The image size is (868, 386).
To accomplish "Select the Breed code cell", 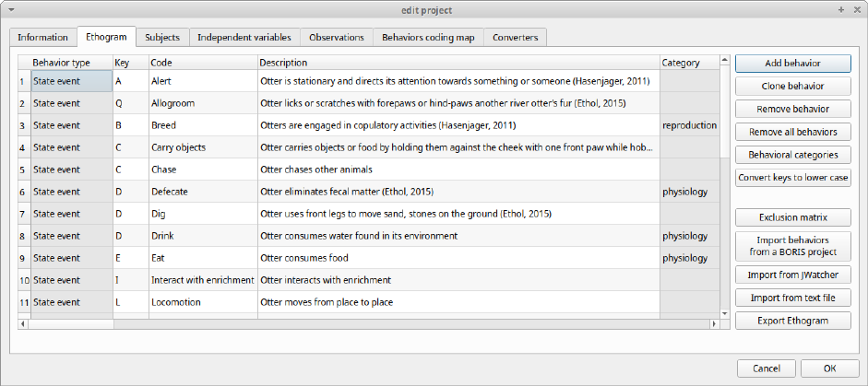I will [202, 125].
